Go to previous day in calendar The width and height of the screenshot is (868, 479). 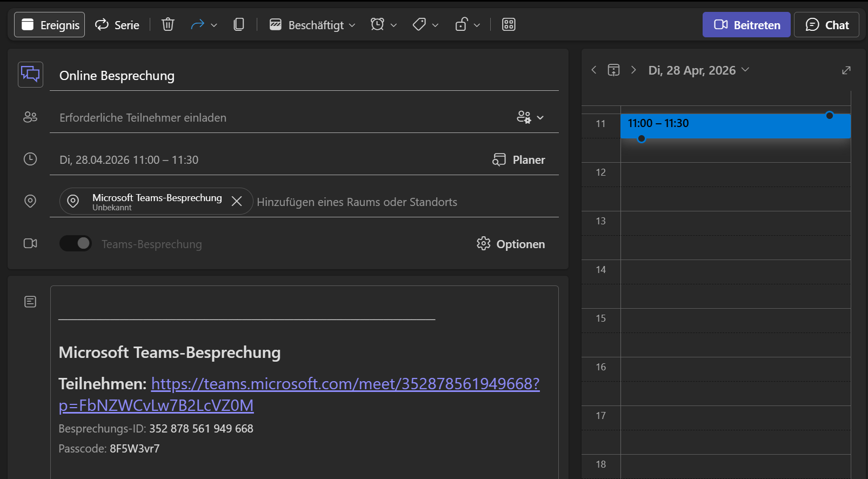594,70
